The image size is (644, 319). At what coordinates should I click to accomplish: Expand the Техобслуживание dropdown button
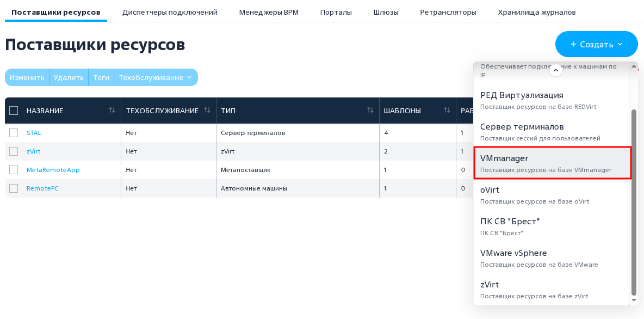point(156,77)
